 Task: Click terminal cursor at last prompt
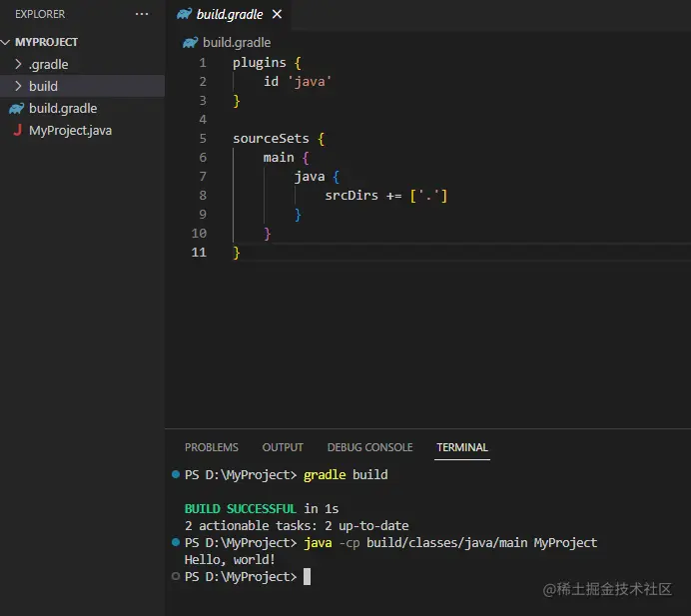307,576
